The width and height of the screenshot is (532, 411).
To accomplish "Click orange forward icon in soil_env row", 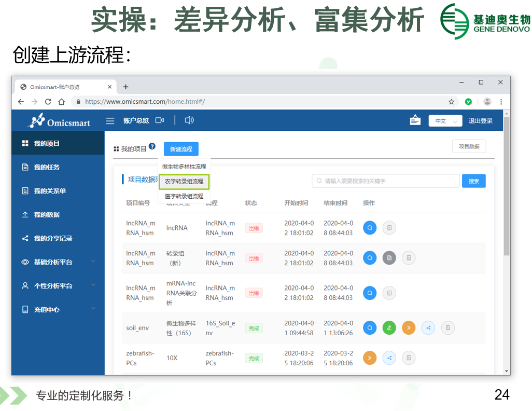I will point(409,328).
